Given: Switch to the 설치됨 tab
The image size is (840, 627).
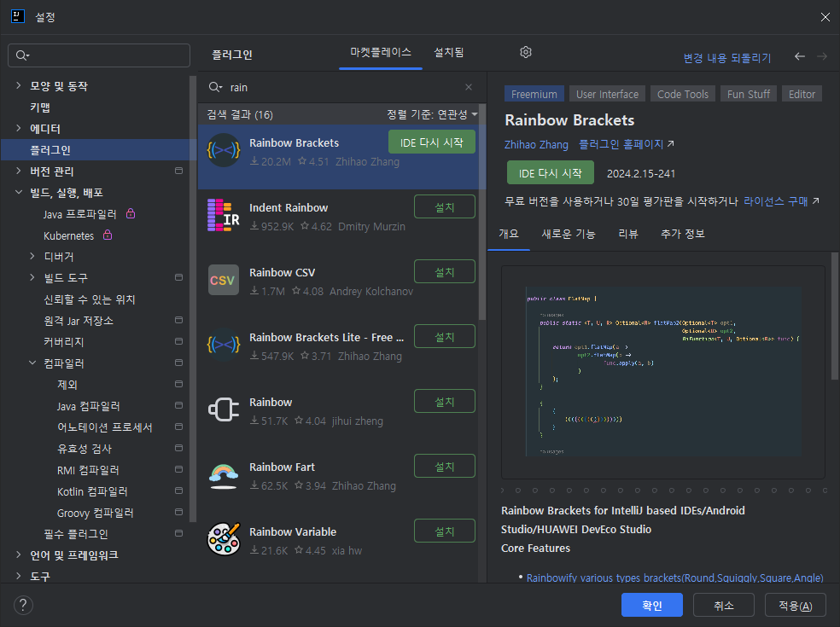Looking at the screenshot, I should point(448,53).
